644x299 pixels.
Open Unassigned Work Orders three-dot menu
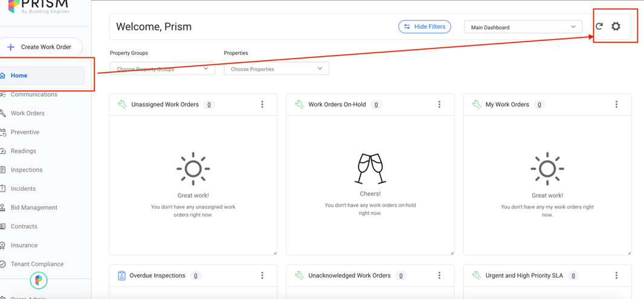[x=262, y=104]
